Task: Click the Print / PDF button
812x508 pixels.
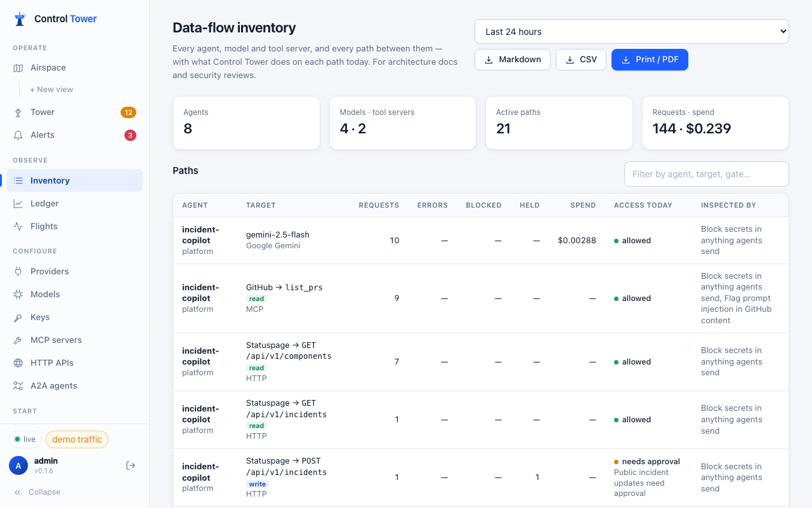Action: [650, 60]
